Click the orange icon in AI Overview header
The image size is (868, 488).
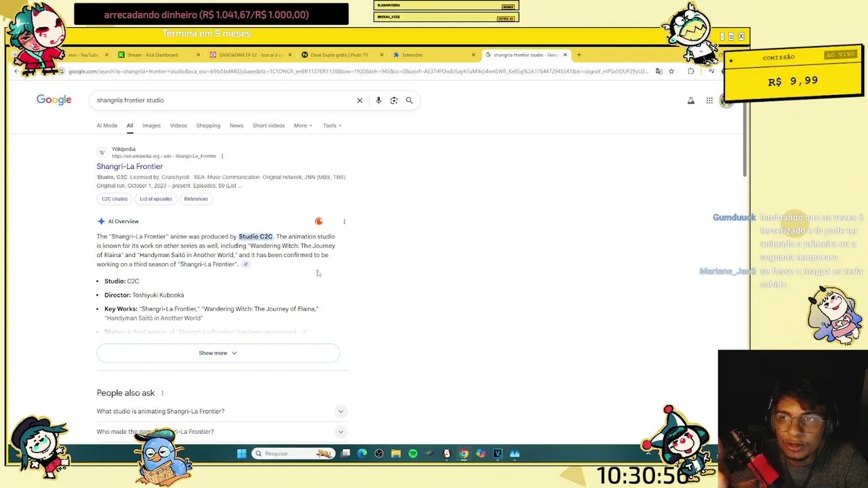tap(319, 222)
